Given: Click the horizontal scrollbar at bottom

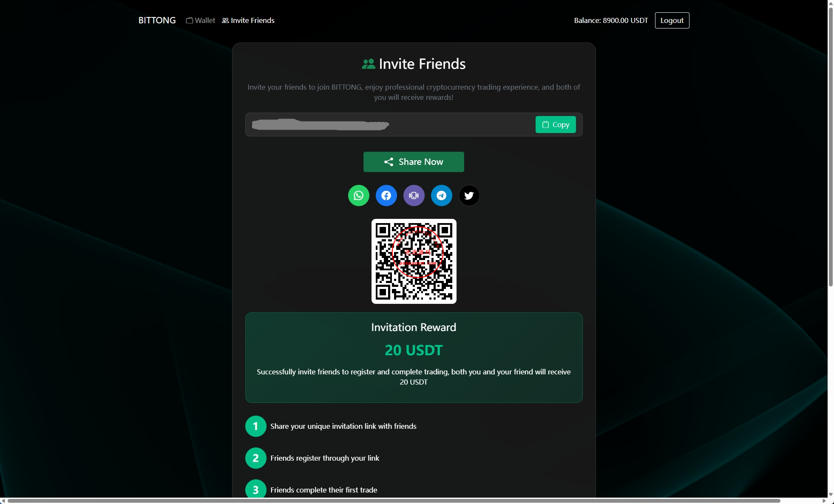Looking at the screenshot, I should [x=393, y=501].
